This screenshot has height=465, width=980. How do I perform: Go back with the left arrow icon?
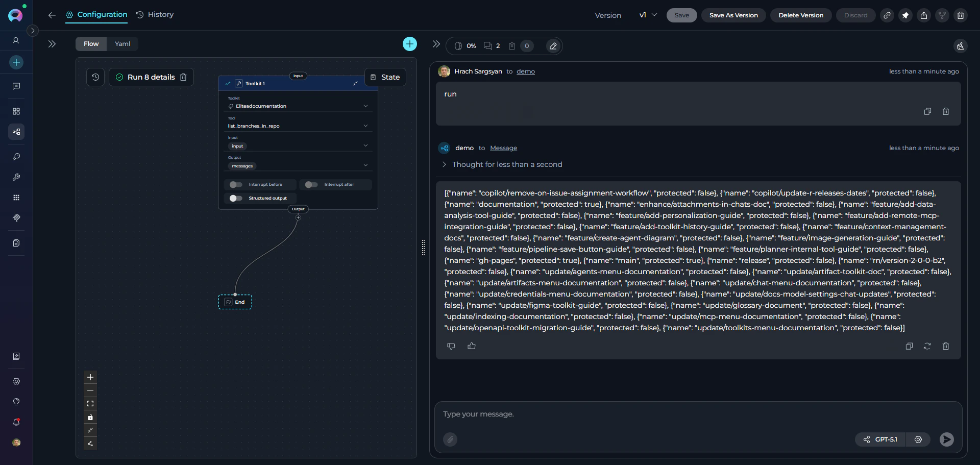(52, 15)
